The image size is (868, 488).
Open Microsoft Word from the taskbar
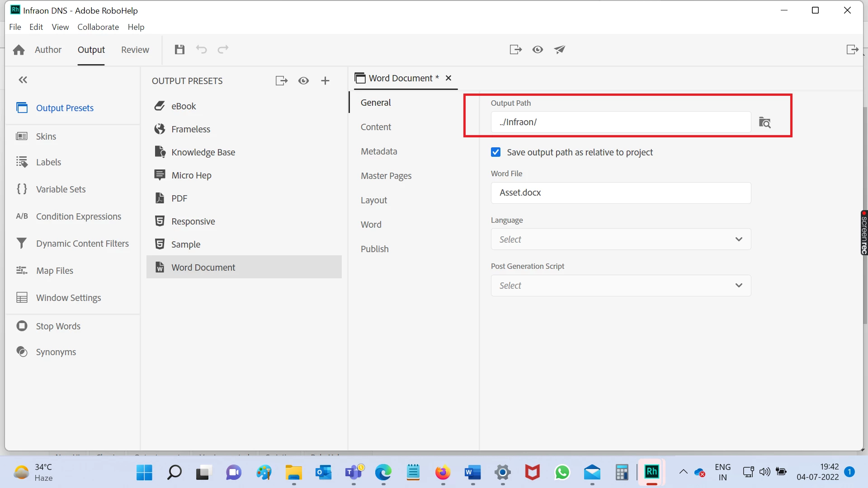pyautogui.click(x=472, y=473)
